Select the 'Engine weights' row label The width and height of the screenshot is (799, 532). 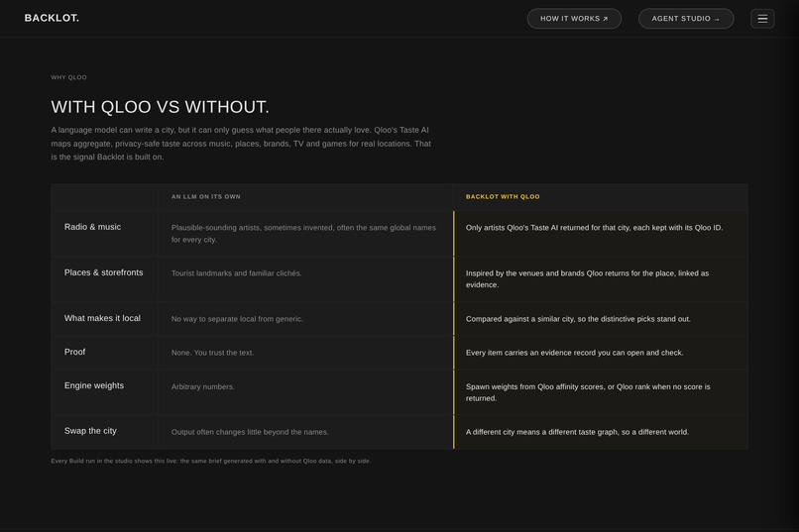pyautogui.click(x=94, y=385)
